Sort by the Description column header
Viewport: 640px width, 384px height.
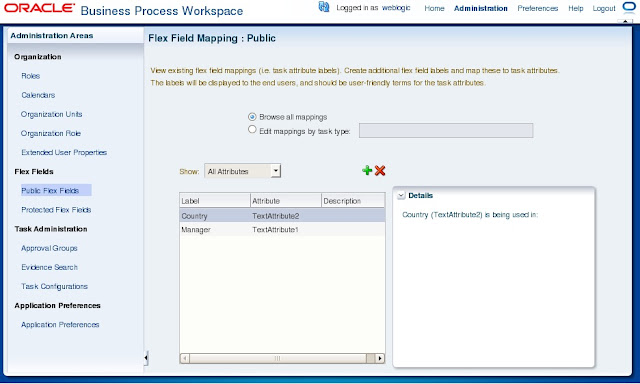coord(353,201)
